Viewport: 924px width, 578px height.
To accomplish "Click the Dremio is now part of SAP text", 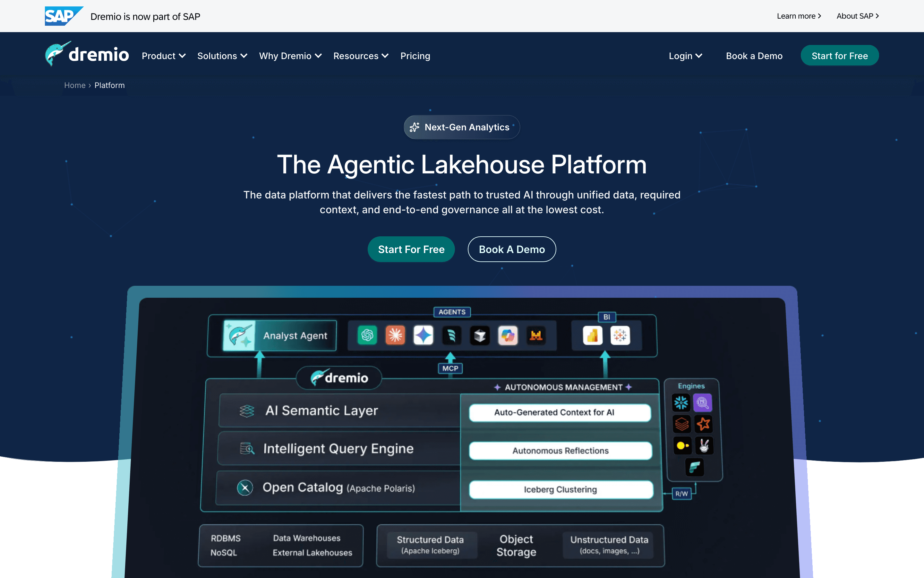I will click(145, 16).
